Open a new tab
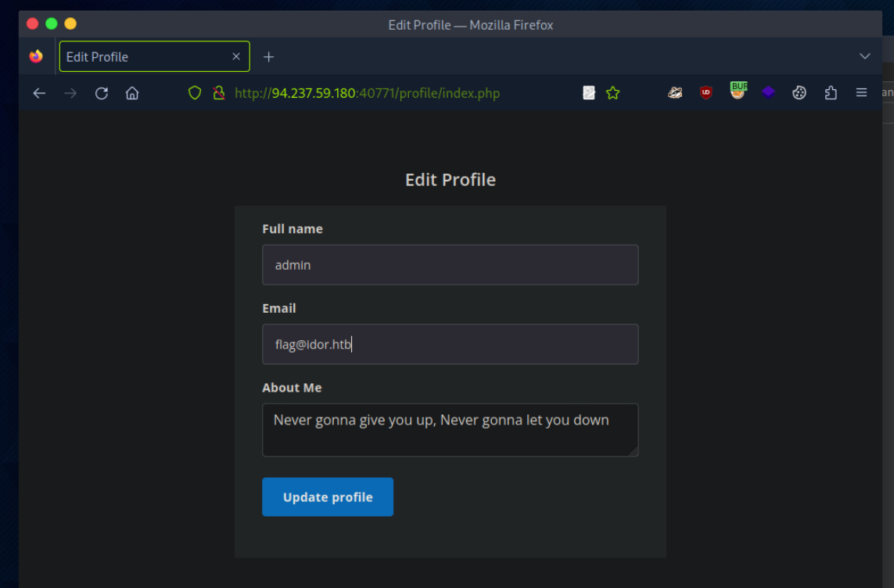The height and width of the screenshot is (588, 894). 268,56
